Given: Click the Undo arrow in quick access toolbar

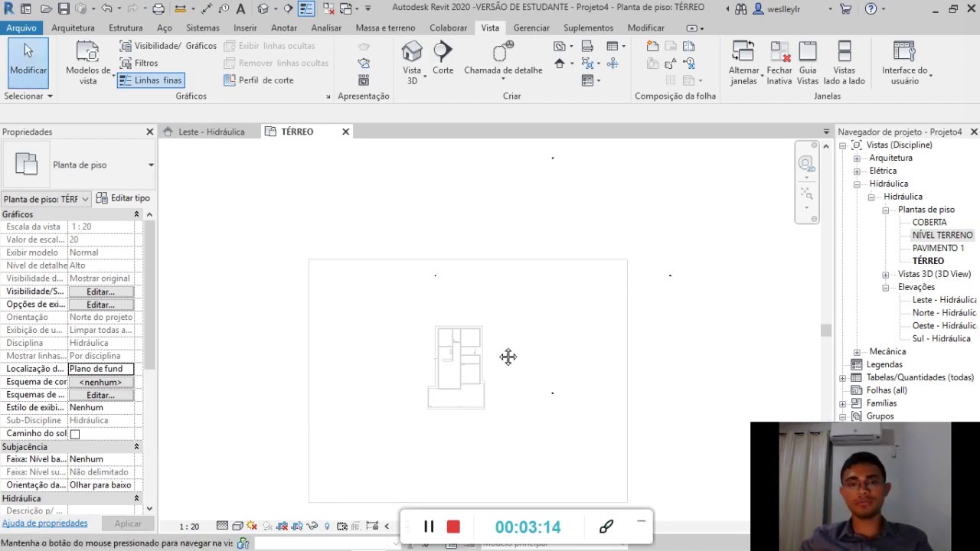Looking at the screenshot, I should pos(106,9).
